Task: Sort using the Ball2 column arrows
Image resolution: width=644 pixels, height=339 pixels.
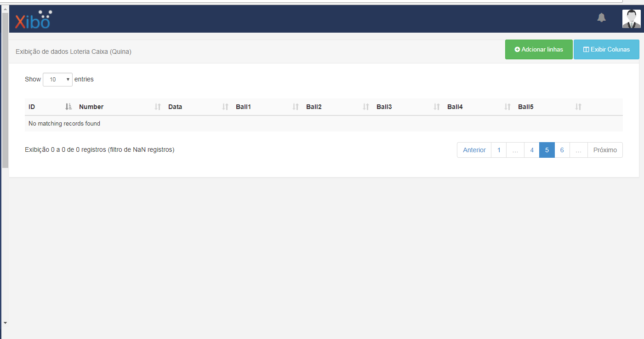Action: pyautogui.click(x=366, y=107)
